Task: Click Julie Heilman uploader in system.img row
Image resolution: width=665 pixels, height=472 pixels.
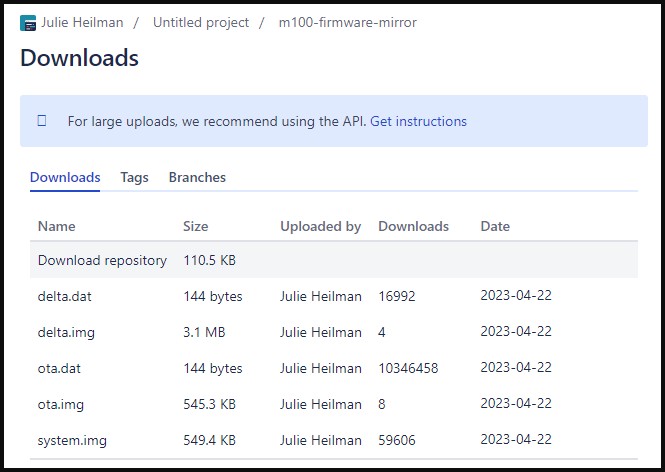Action: click(x=320, y=440)
